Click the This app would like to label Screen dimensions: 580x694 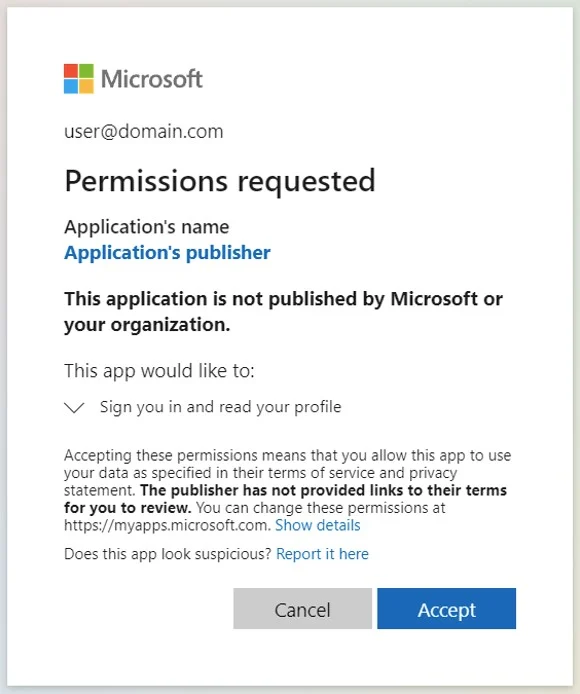coord(159,371)
